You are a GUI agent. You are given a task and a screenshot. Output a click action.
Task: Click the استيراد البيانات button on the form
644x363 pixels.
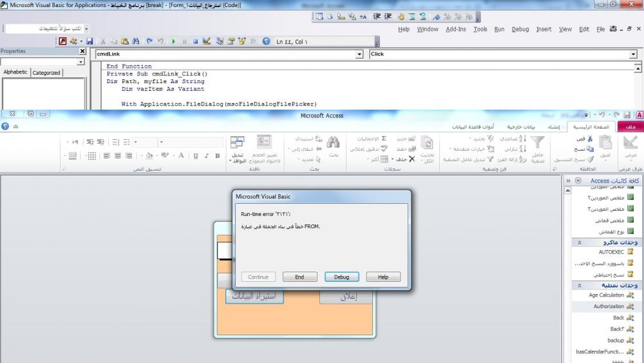254,297
